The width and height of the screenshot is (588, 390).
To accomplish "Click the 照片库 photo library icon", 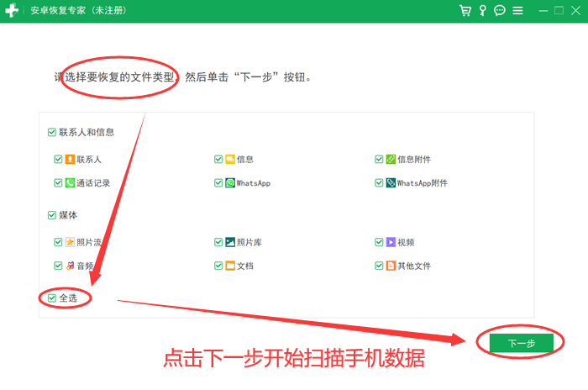I will (230, 242).
